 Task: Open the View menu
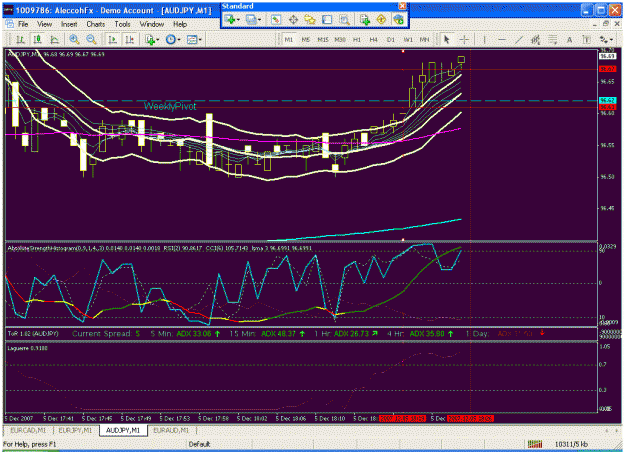point(44,24)
